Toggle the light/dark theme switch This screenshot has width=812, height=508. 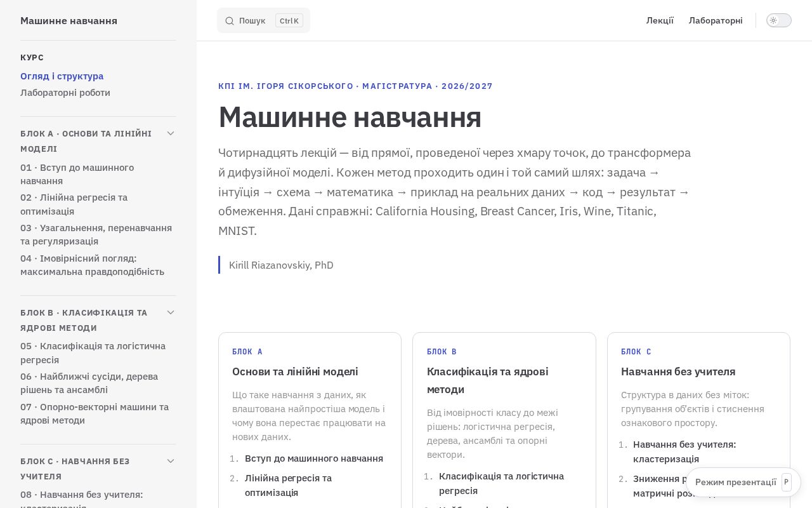779,20
